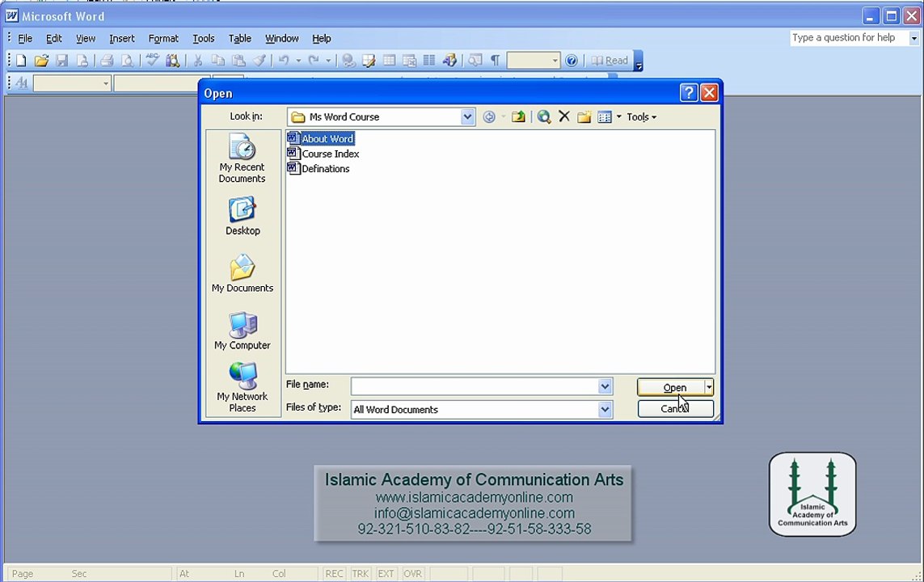
Task: Expand the Files of type dropdown
Action: click(x=605, y=409)
